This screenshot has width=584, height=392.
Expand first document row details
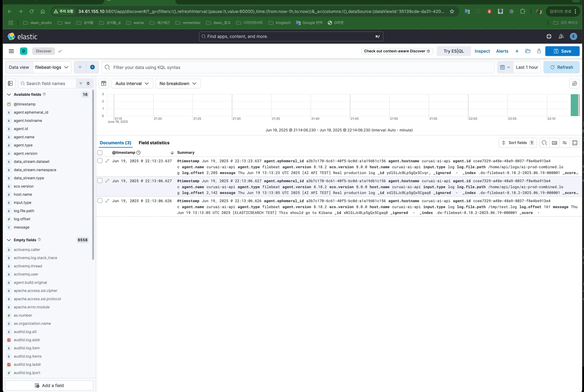coord(107,161)
